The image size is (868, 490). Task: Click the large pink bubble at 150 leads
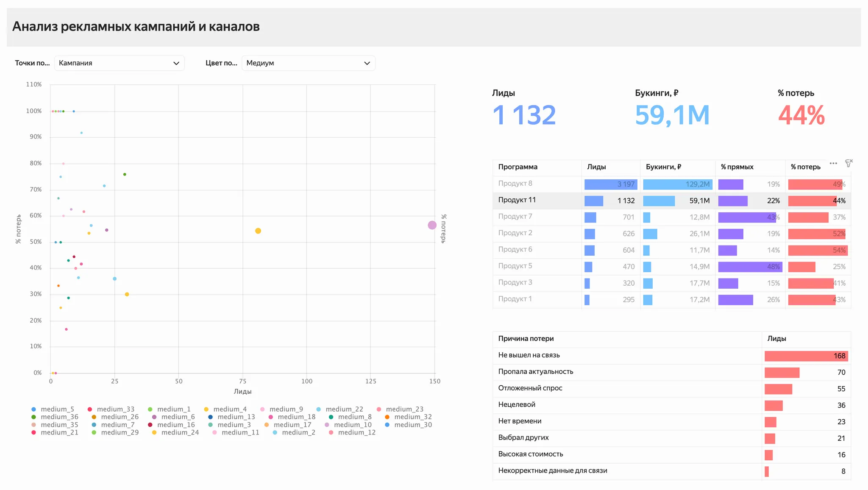tap(432, 225)
